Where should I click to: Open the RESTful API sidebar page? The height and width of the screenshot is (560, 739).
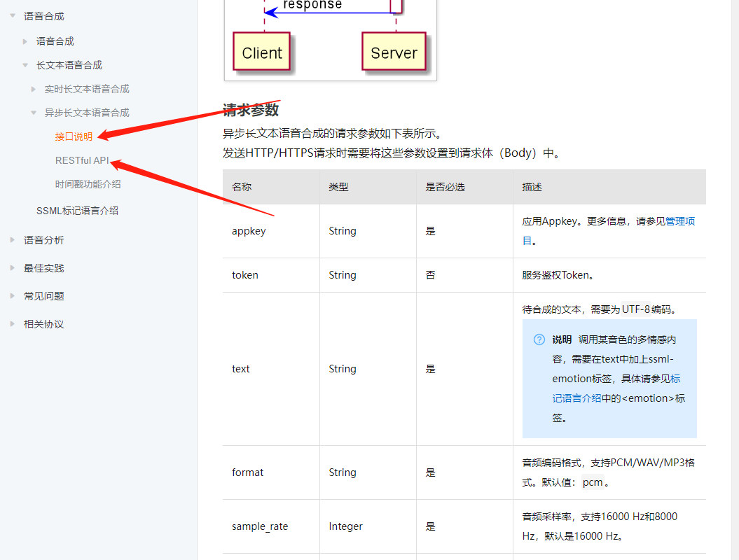coord(82,160)
